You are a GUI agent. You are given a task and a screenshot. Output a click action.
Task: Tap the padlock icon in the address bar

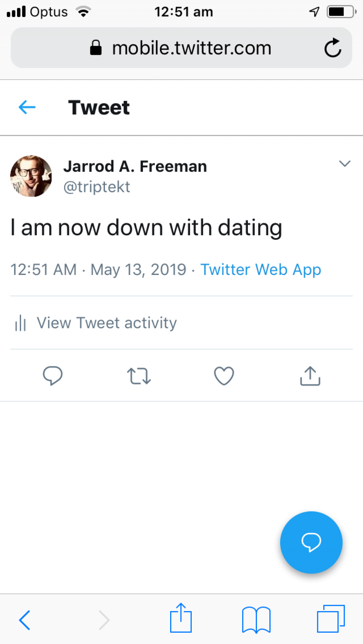[96, 47]
